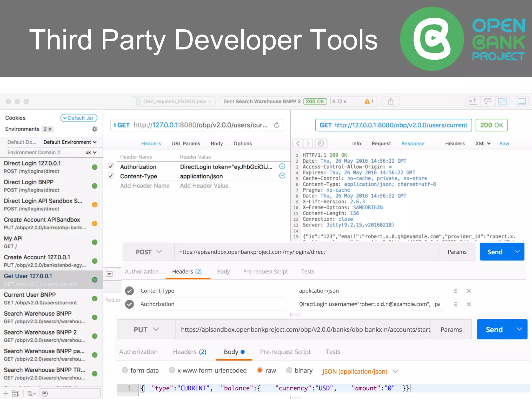
Task: Click the speech bubbles icon in toolbar
Action: (x=488, y=101)
